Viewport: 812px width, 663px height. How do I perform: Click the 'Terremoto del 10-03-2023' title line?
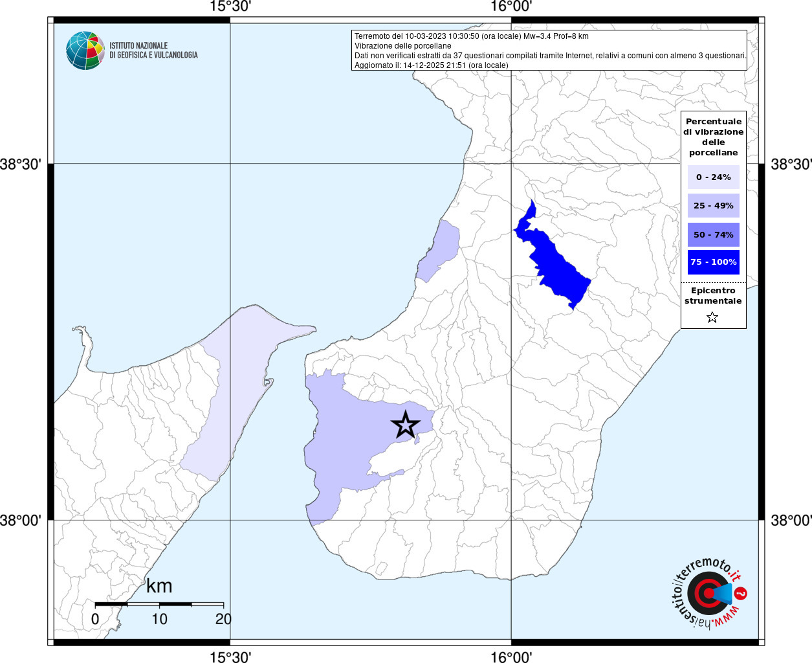(472, 36)
